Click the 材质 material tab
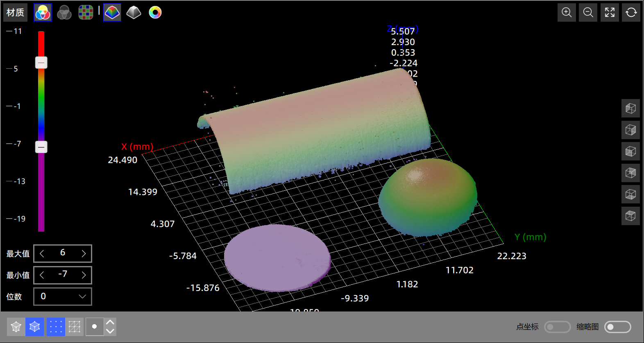The image size is (644, 343). point(16,13)
